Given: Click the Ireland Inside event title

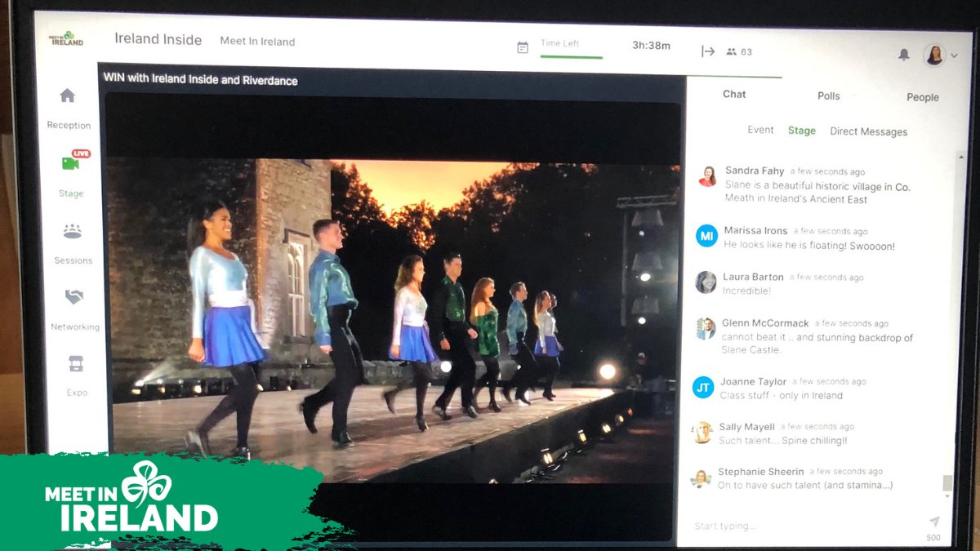Looking at the screenshot, I should pyautogui.click(x=158, y=39).
